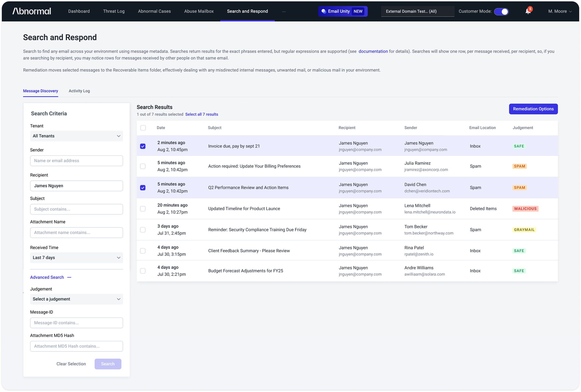Image resolution: width=581 pixels, height=392 pixels.
Task: Go to the Dashboard nav item
Action: [79, 11]
